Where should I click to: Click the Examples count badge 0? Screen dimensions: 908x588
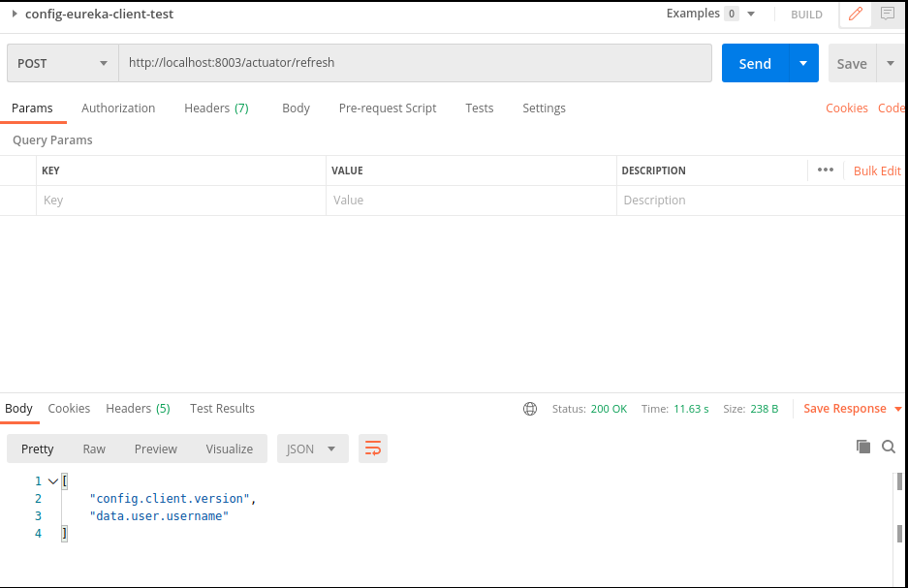pos(732,14)
